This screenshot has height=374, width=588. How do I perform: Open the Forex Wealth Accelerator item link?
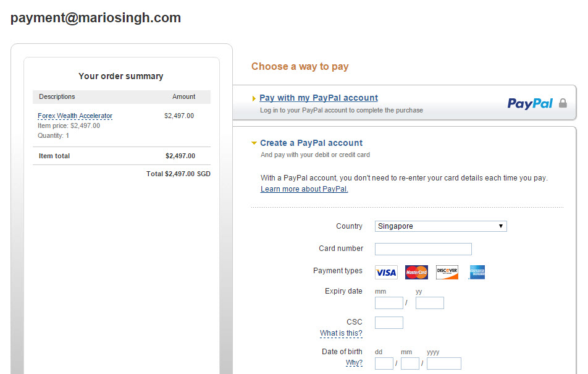tap(75, 116)
